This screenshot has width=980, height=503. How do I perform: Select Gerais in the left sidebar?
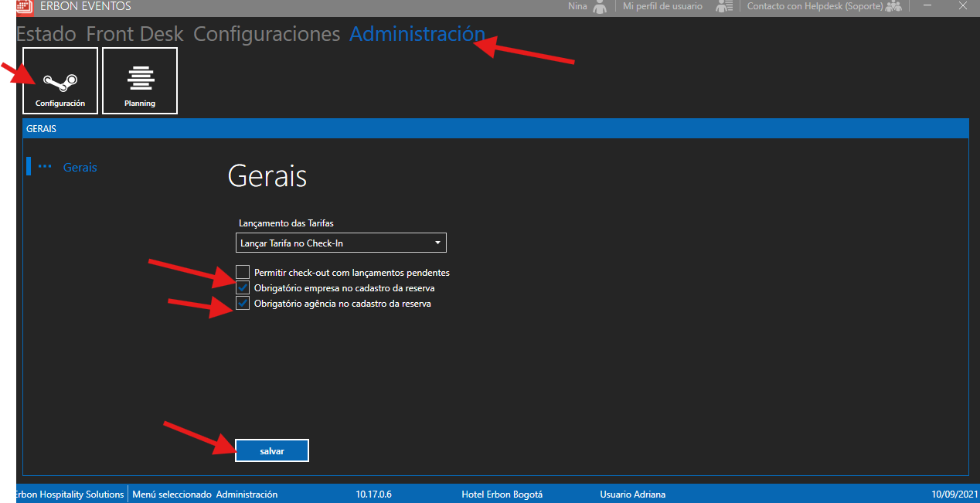(x=80, y=167)
